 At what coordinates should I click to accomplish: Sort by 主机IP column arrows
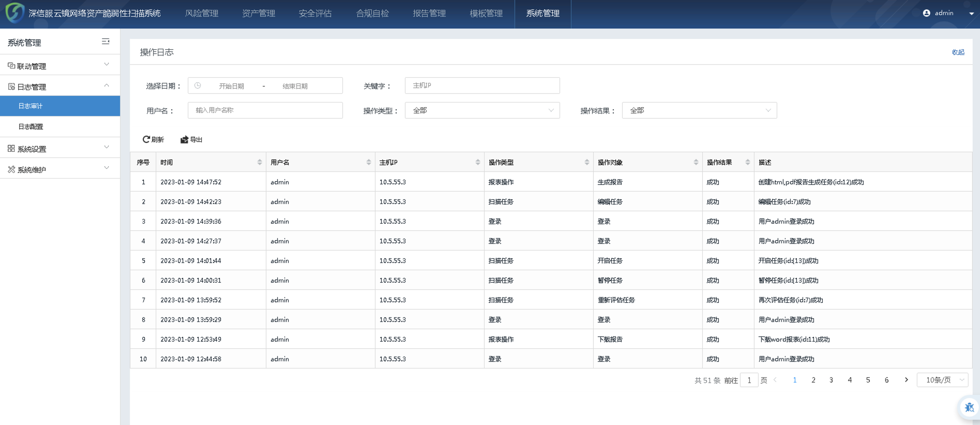click(478, 162)
